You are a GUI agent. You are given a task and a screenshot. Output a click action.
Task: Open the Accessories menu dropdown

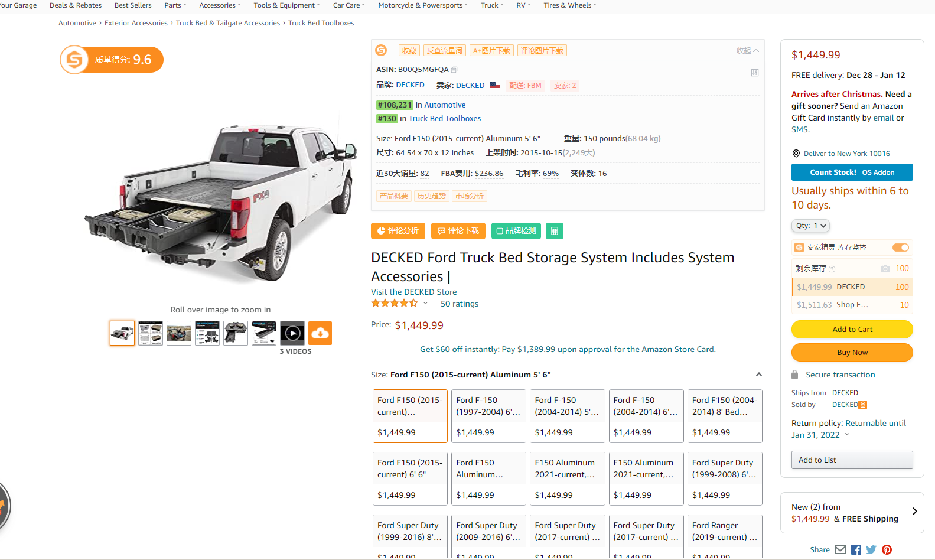[220, 5]
